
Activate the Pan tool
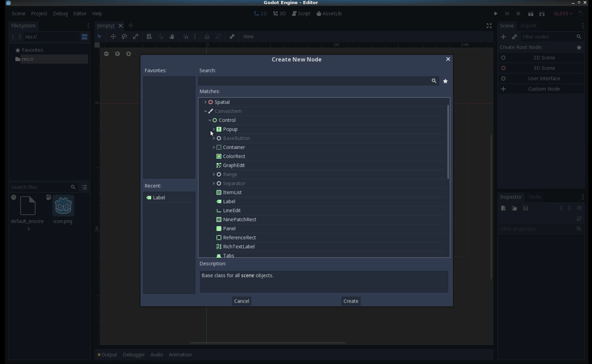point(172,36)
